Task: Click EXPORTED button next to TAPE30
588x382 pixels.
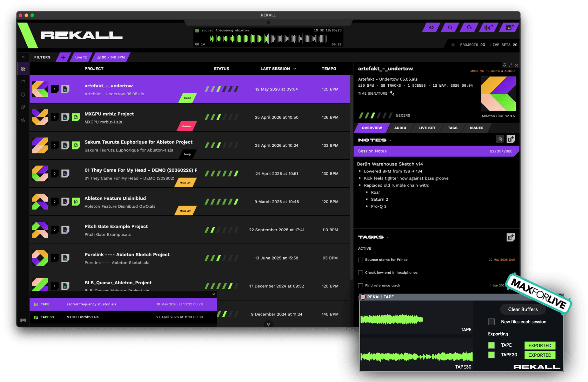Action: 540,355
